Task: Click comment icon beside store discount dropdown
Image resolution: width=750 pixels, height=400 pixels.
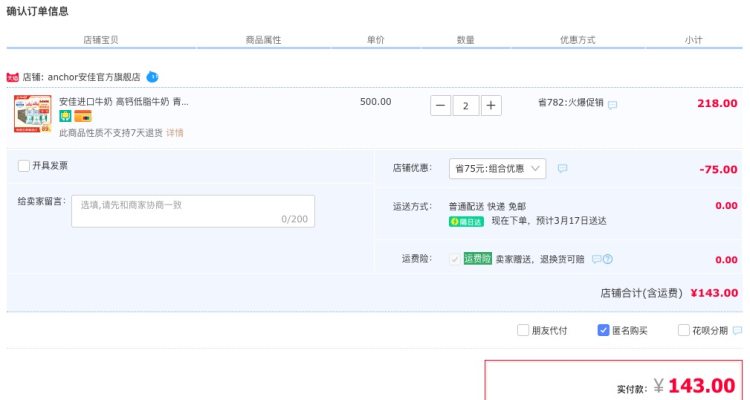Action: 562,168
